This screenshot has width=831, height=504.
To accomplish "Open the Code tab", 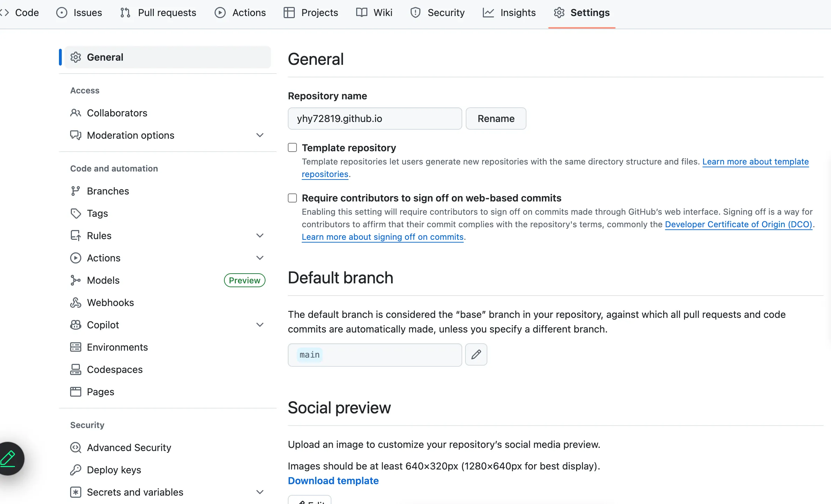I will tap(20, 13).
